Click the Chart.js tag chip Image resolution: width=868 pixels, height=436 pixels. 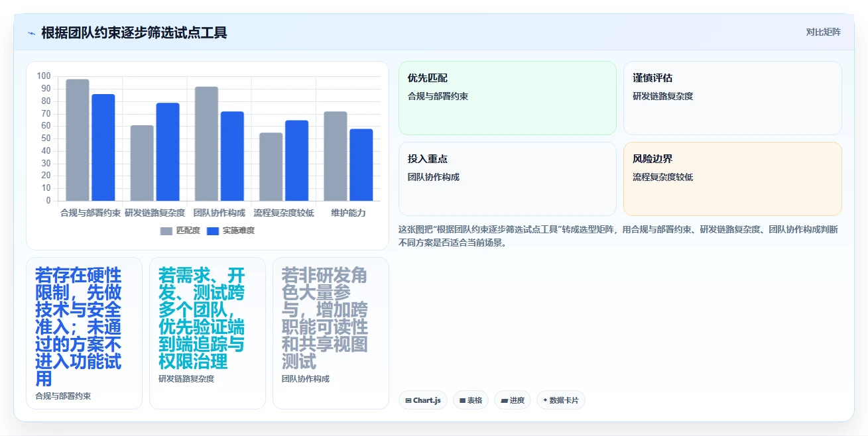(423, 400)
